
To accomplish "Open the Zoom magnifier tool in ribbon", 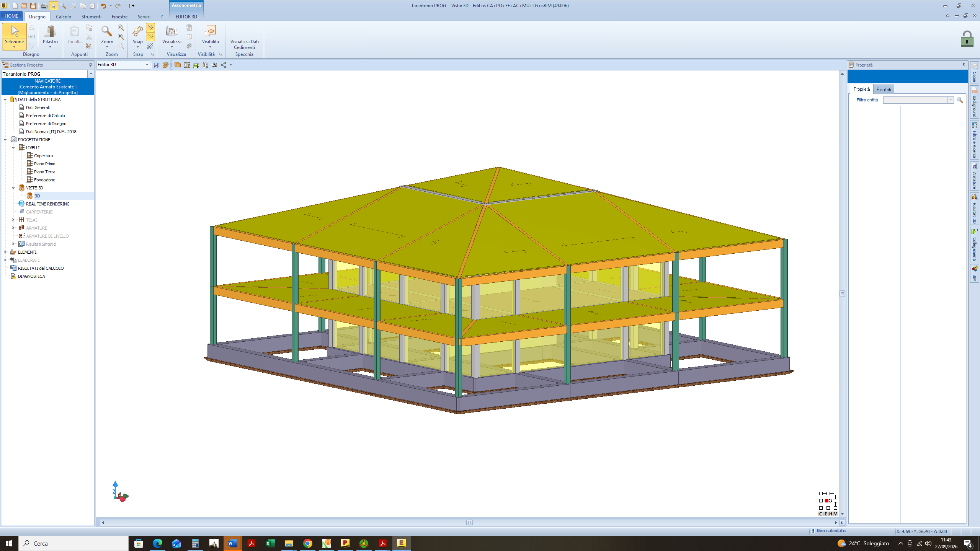I will coord(107,36).
